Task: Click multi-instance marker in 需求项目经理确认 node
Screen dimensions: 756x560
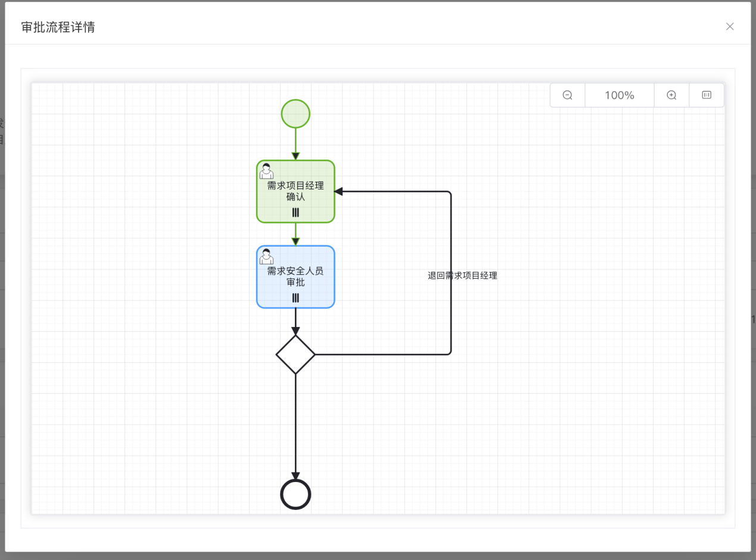Action: [295, 213]
